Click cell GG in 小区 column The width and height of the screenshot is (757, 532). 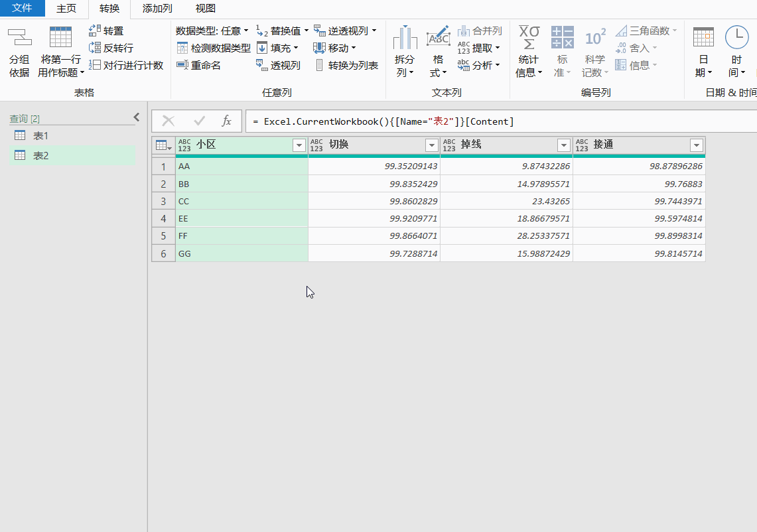tap(241, 253)
